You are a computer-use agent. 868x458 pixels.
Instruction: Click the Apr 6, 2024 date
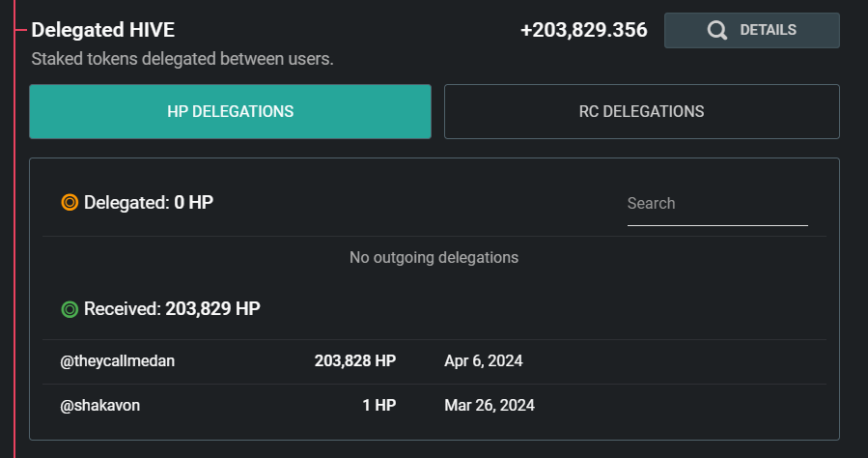tap(484, 361)
